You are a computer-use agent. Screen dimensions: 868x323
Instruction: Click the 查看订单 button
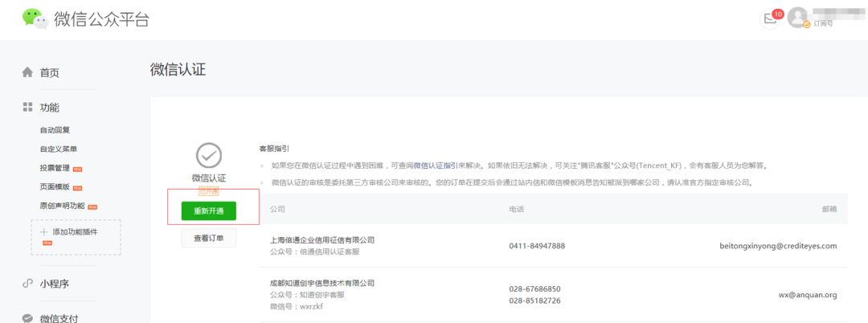click(209, 238)
